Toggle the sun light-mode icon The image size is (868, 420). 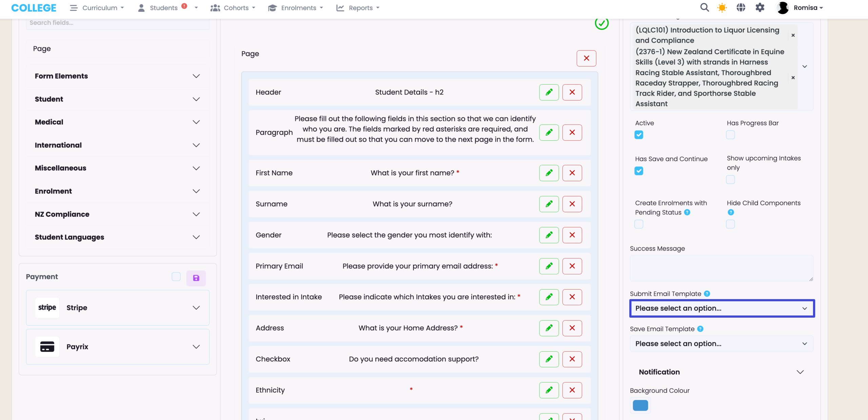[722, 7]
